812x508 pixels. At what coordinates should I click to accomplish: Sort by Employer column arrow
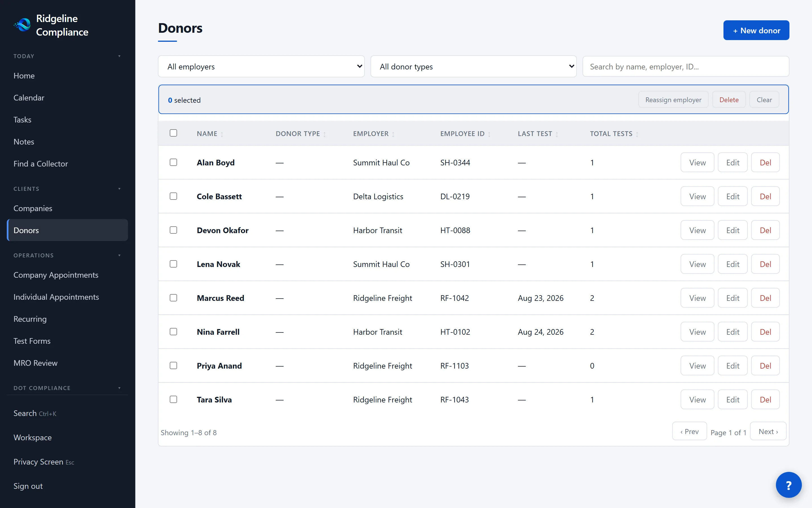pos(393,134)
